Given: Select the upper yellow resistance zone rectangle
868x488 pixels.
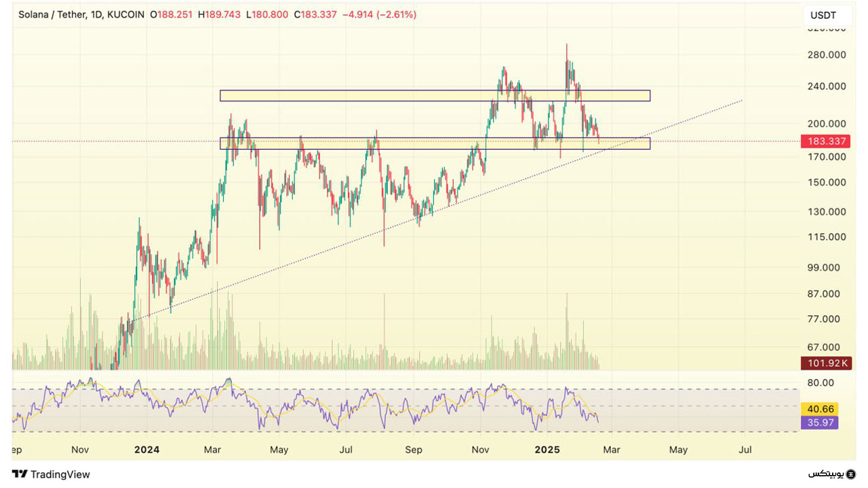Looking at the screenshot, I should (434, 96).
